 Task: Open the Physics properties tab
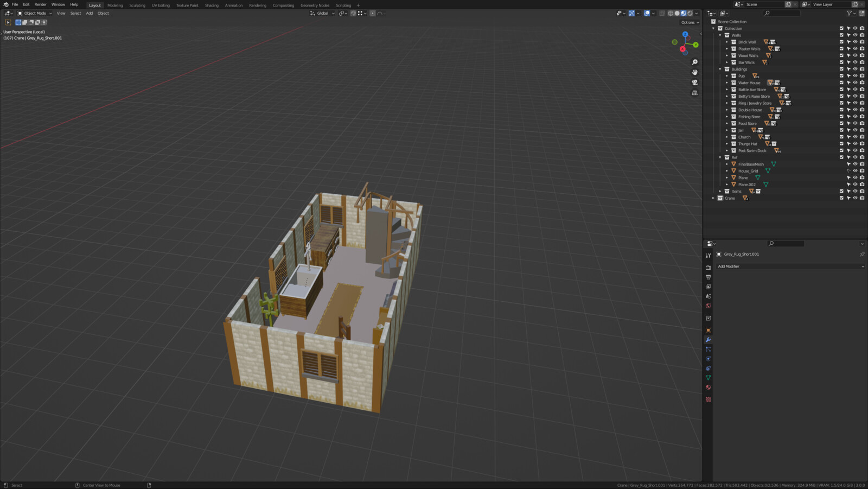click(x=708, y=359)
